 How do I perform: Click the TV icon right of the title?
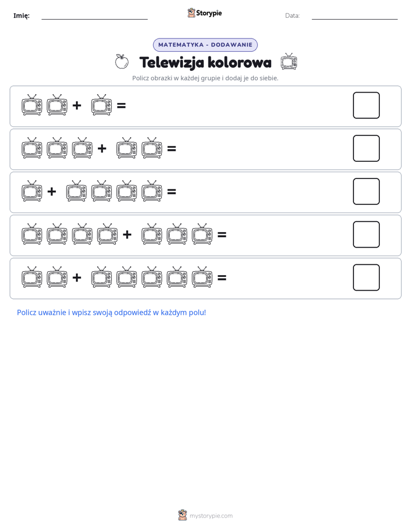pos(289,62)
